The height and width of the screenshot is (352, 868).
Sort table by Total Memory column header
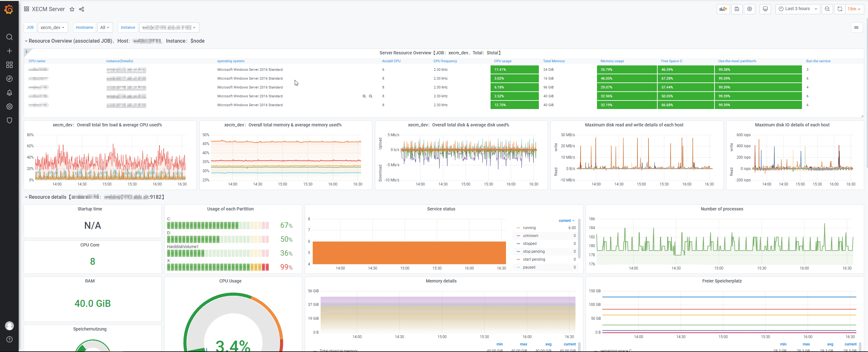pos(554,61)
